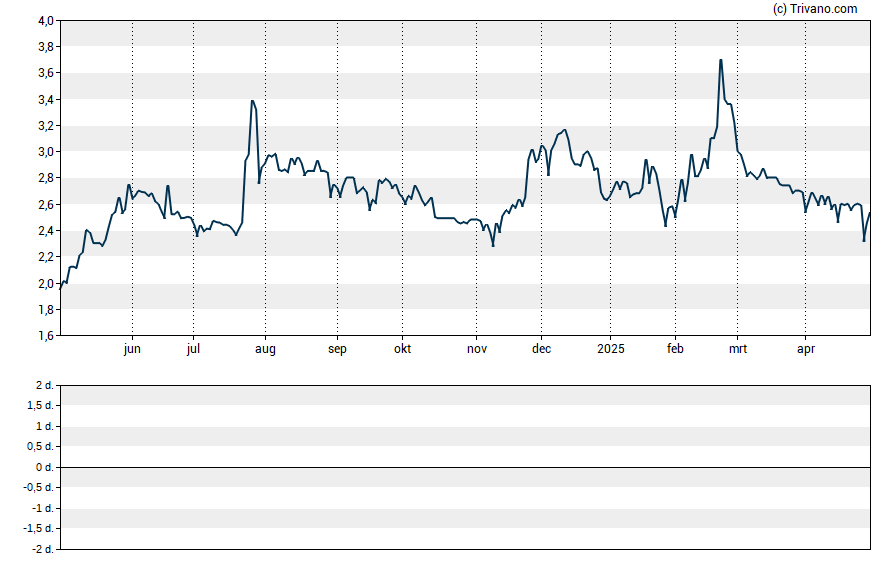Click the '-1,5 d.' lower chart label
This screenshot has height=565, width=888.
tap(39, 529)
